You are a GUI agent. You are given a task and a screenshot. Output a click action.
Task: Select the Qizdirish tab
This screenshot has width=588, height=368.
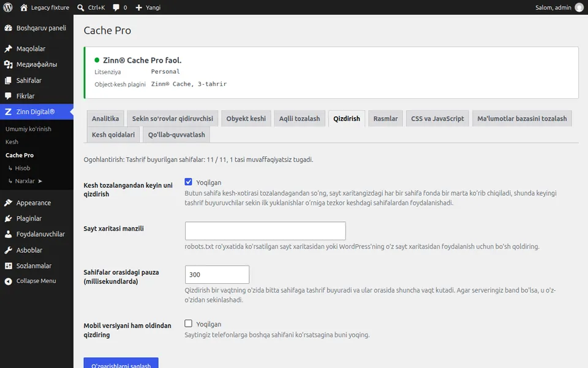tap(347, 118)
